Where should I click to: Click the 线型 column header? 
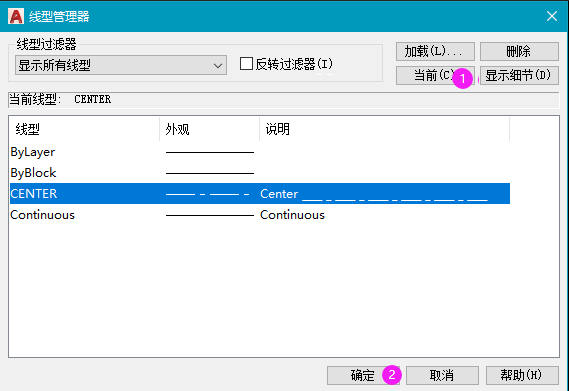click(84, 129)
